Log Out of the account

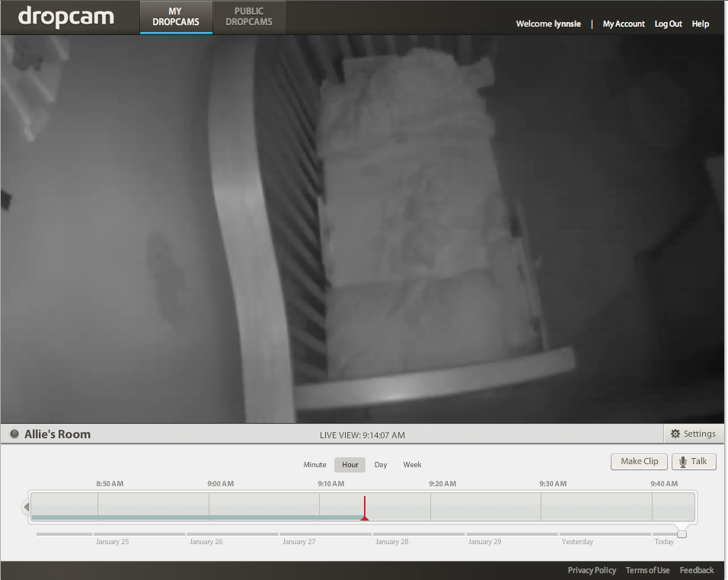coord(668,24)
